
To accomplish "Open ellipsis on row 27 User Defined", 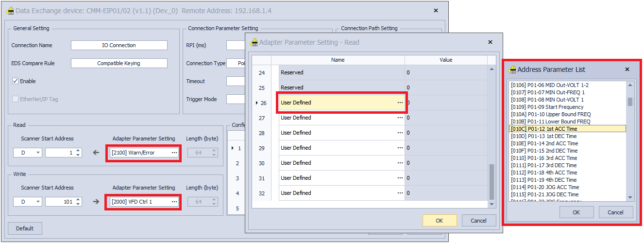I will (400, 118).
